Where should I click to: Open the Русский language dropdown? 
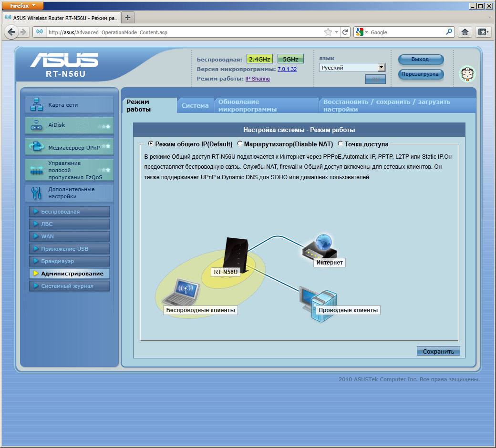352,67
